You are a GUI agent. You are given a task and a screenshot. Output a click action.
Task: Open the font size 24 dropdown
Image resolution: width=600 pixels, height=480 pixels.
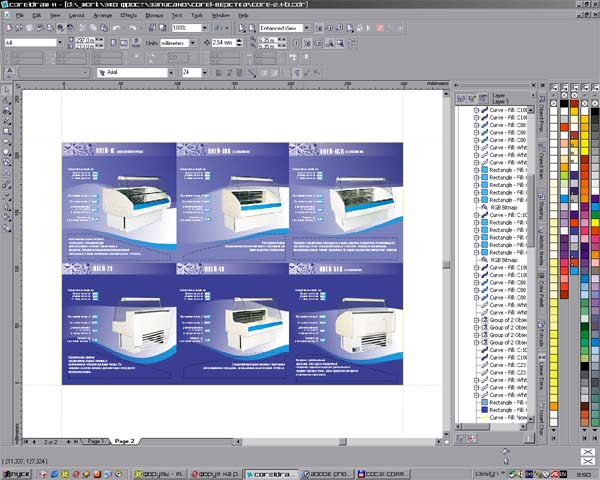(205, 72)
